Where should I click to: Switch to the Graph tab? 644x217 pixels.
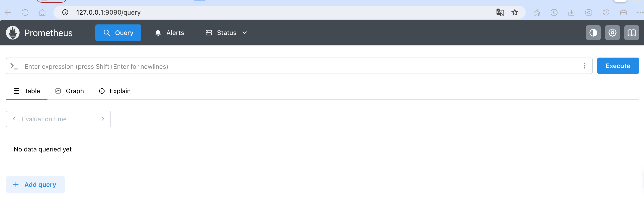[70, 91]
